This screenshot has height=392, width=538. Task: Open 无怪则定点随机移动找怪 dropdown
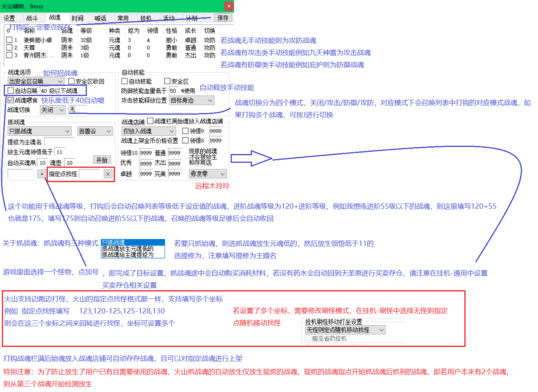(x=345, y=330)
